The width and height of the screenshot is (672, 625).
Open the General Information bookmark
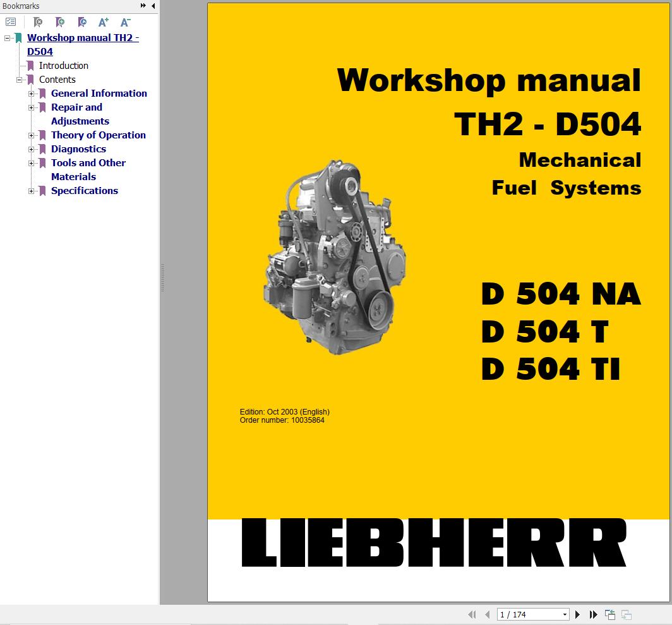pos(99,94)
